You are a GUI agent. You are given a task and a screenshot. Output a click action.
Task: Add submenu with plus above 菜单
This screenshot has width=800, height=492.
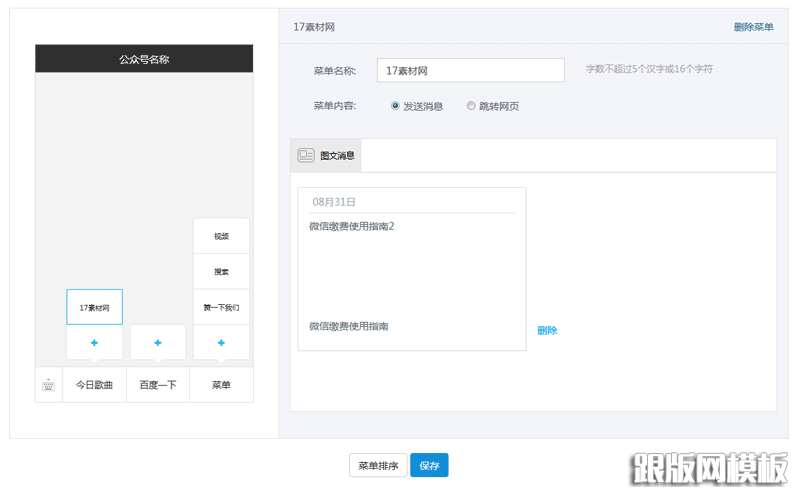pyautogui.click(x=221, y=342)
